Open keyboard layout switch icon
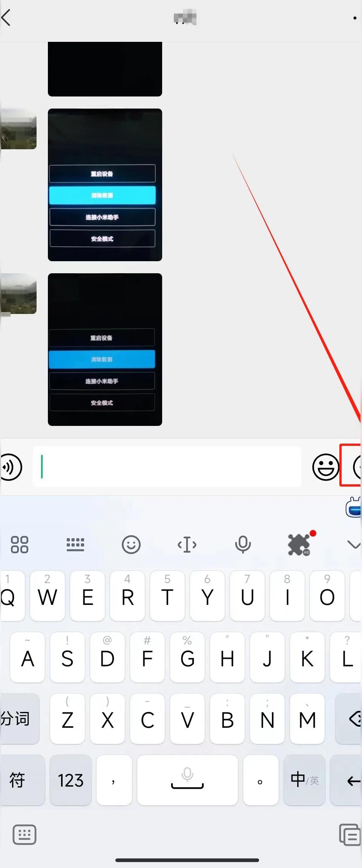 click(x=75, y=545)
